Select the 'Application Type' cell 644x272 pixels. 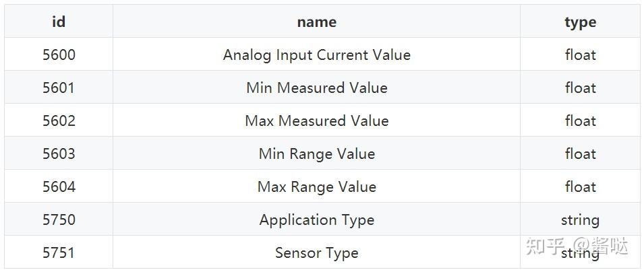point(317,219)
